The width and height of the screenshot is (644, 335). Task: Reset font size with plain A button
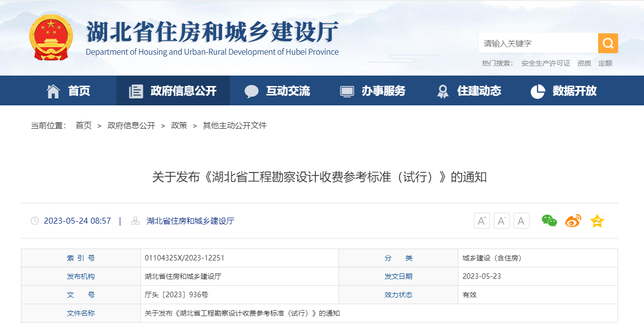pos(522,221)
